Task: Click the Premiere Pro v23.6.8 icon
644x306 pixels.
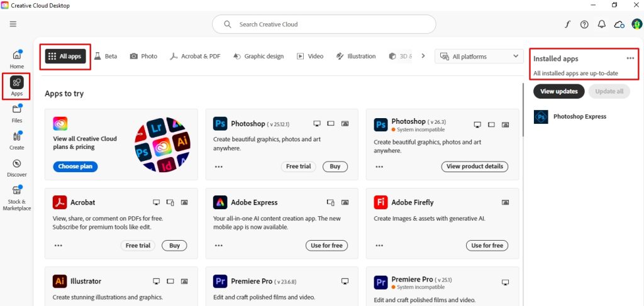Action: coord(220,281)
